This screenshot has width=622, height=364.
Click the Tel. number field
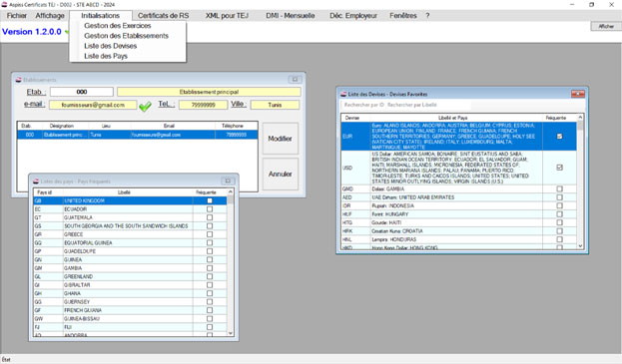204,105
